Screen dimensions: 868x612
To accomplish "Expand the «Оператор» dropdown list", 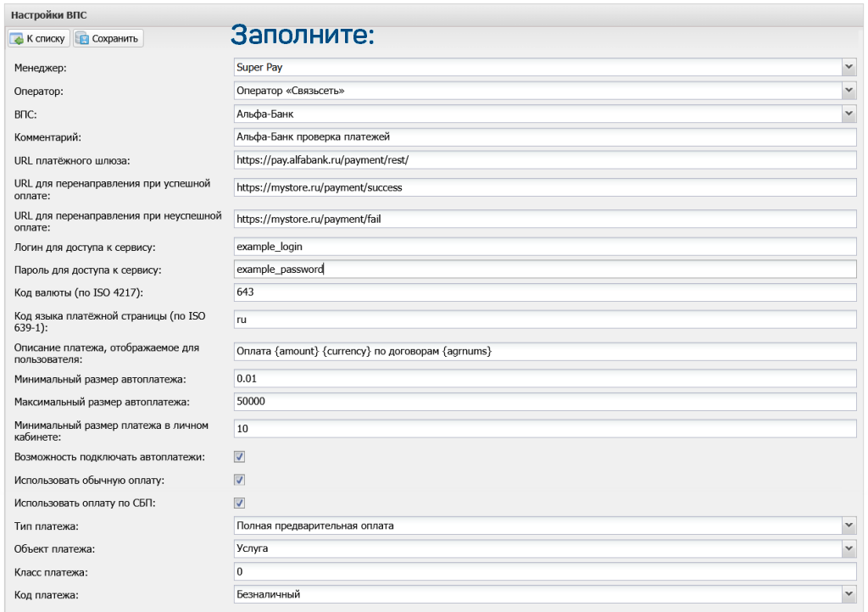I will (849, 90).
